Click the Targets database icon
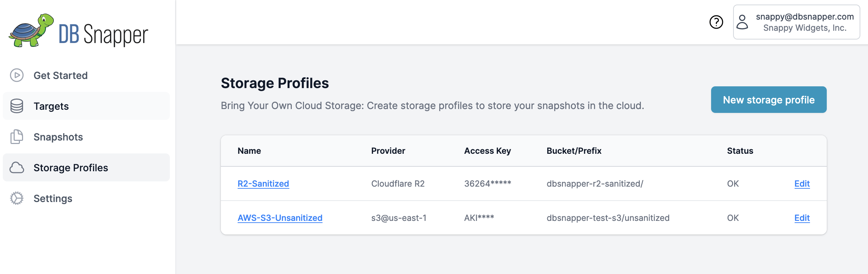Screen dimensions: 868x274 (x=17, y=106)
